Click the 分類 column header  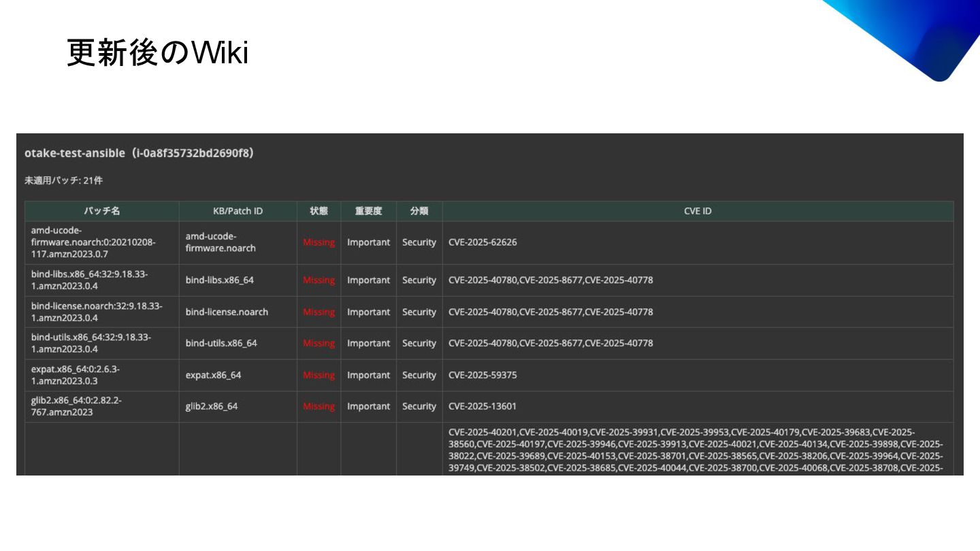pos(419,211)
